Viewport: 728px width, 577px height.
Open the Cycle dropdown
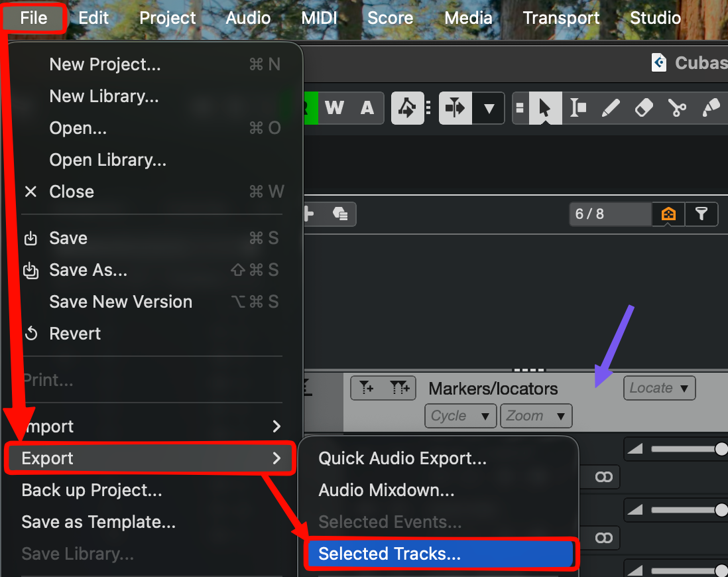point(461,415)
